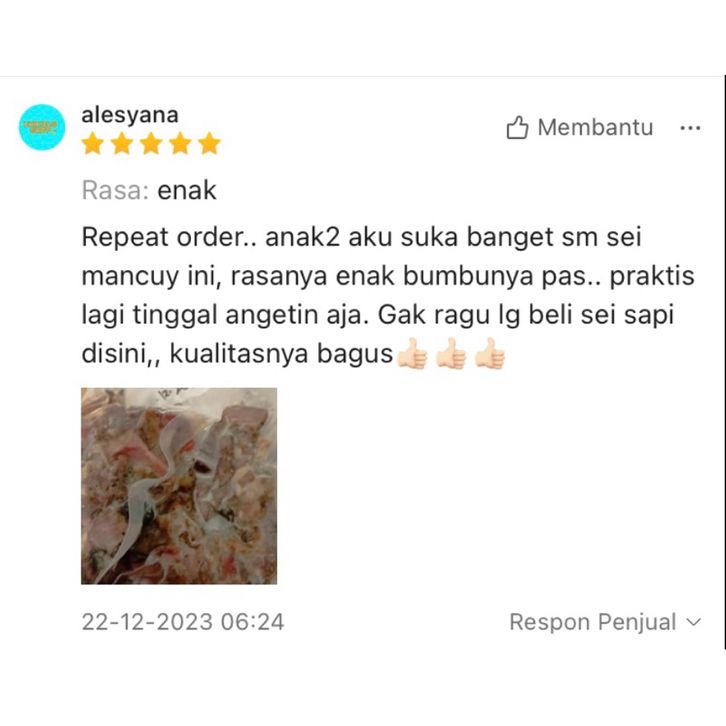
Task: Open the alesyana username profile
Action: [130, 115]
